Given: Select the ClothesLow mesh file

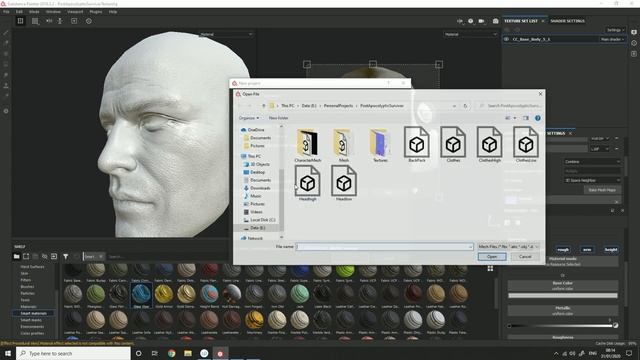Looking at the screenshot, I should point(526,144).
